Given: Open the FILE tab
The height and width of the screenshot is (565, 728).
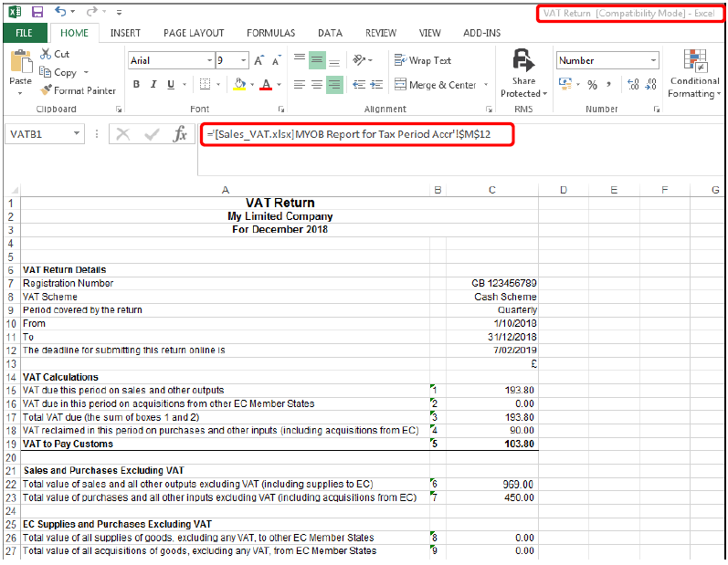Looking at the screenshot, I should pos(25,33).
